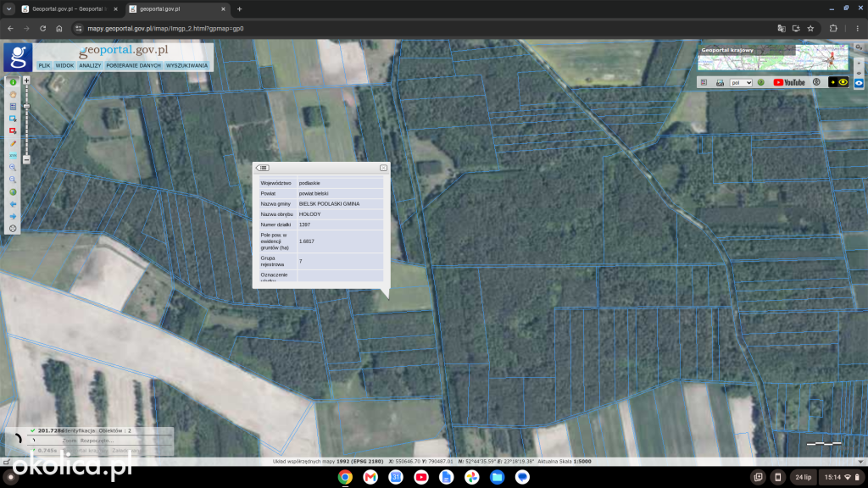Open YouTube app from the taskbar
868x488 pixels.
pyautogui.click(x=420, y=477)
